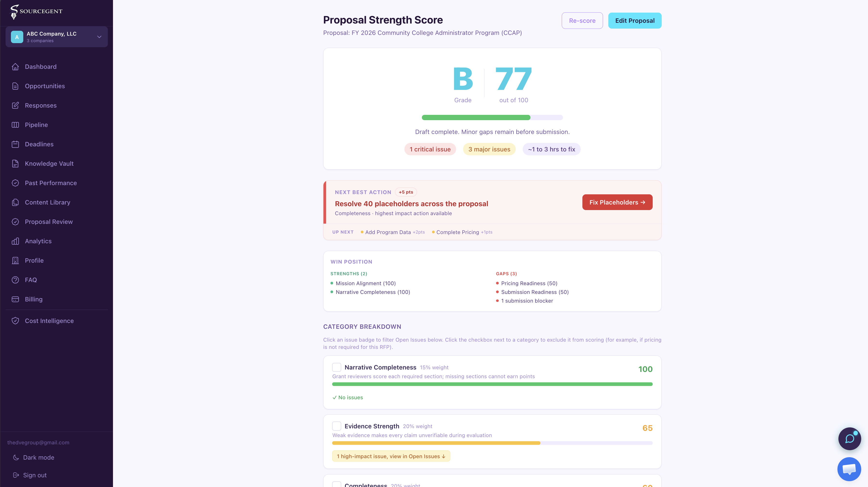Screen dimensions: 868x487
Task: Click the Pipeline columns icon
Action: 15,125
